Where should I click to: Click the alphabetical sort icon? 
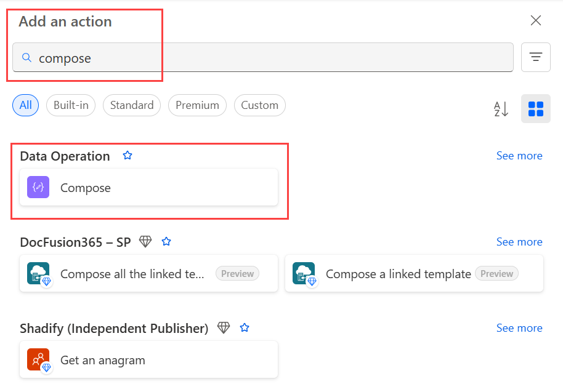[x=501, y=108]
